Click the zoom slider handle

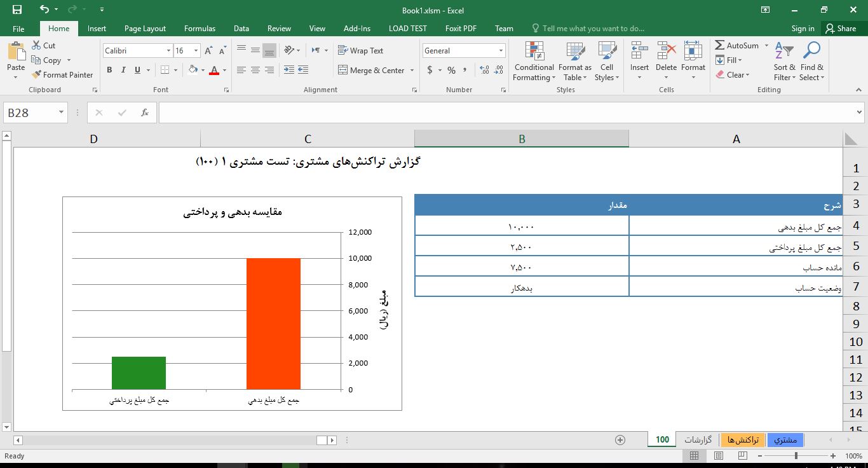coord(796,456)
